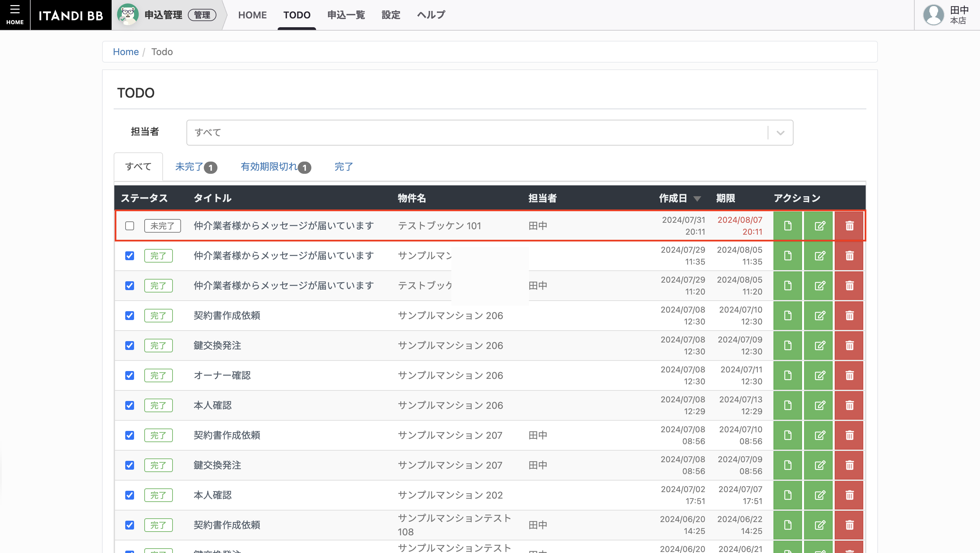The image size is (980, 553).
Task: Open the 担当者 すべて combo box
Action: click(x=490, y=133)
